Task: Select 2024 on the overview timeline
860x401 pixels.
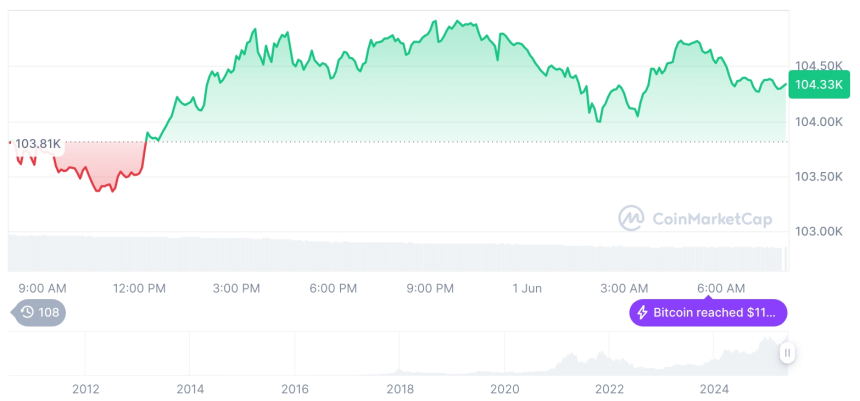Action: tap(714, 389)
